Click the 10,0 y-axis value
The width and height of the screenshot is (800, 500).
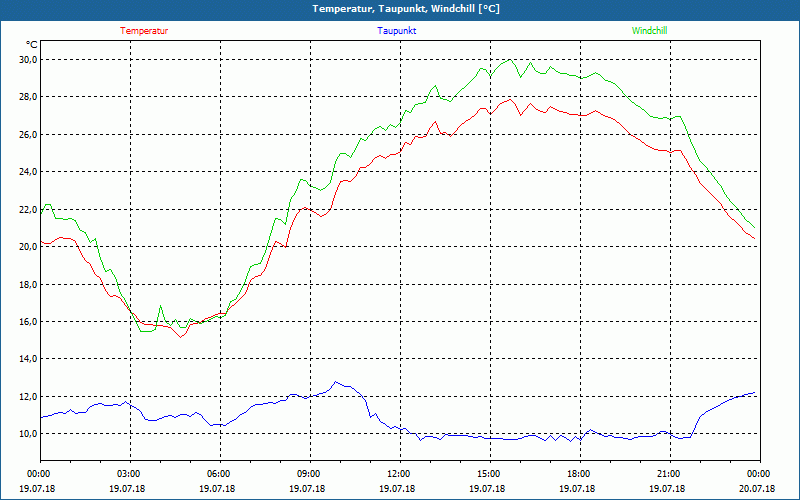click(x=29, y=434)
